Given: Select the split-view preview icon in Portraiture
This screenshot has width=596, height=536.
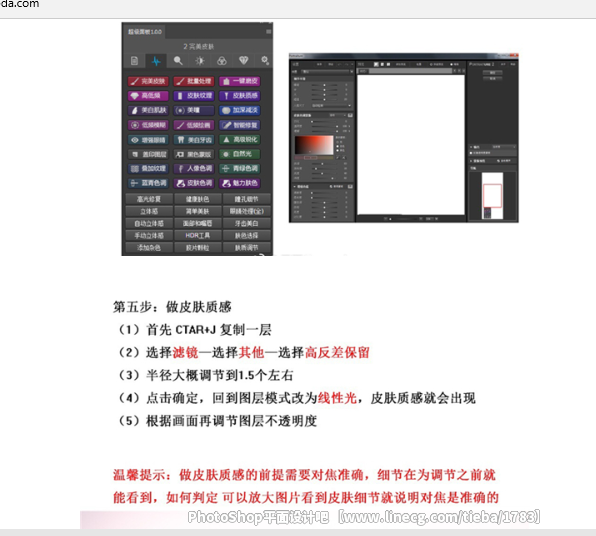Looking at the screenshot, I should [382, 64].
